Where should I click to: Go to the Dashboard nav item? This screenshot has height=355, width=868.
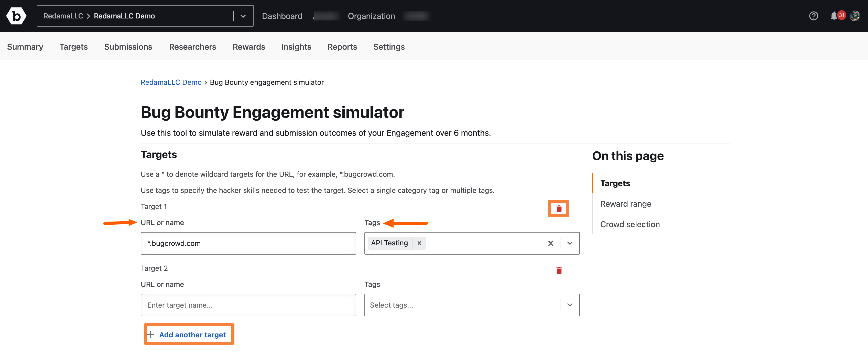click(282, 16)
